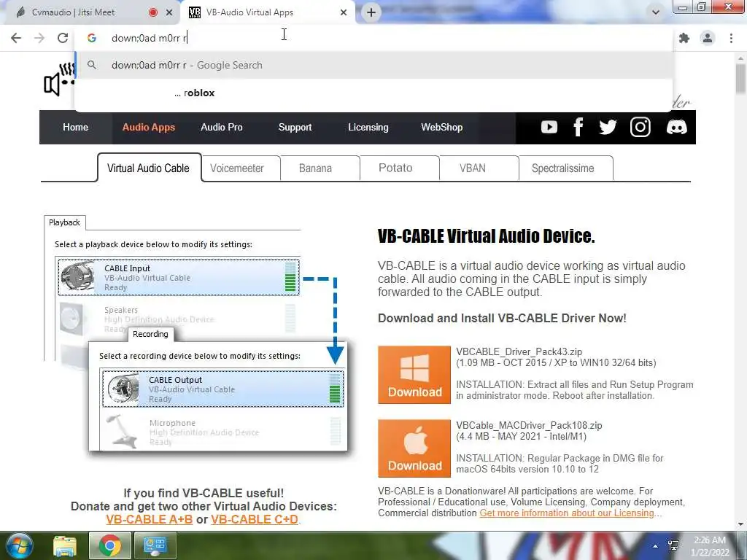Open the Licensing navigation item

(368, 127)
